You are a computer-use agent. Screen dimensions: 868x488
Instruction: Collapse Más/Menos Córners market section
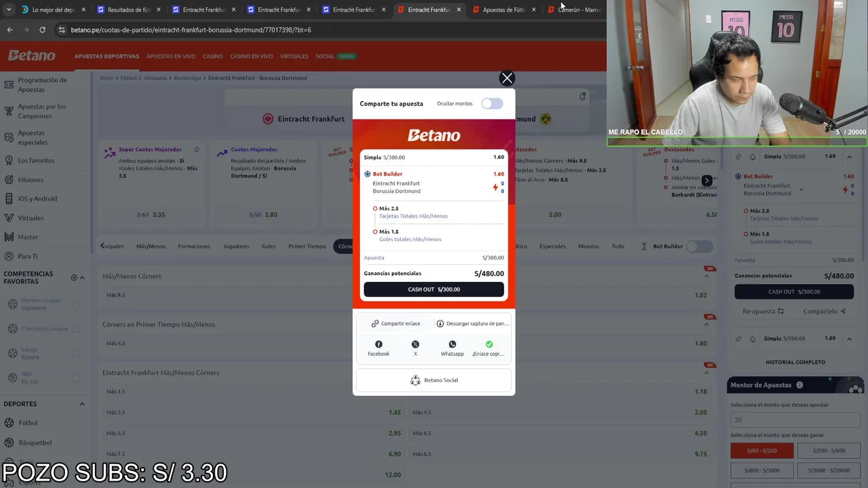pyautogui.click(x=706, y=276)
